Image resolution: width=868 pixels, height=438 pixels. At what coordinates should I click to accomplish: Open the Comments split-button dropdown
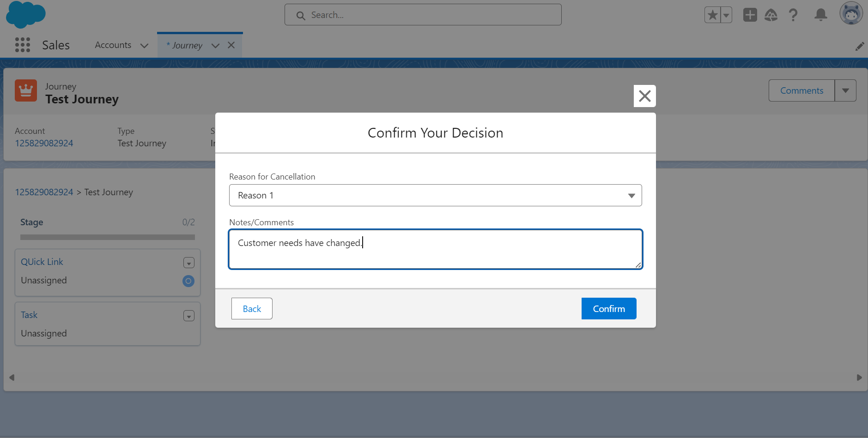point(845,90)
